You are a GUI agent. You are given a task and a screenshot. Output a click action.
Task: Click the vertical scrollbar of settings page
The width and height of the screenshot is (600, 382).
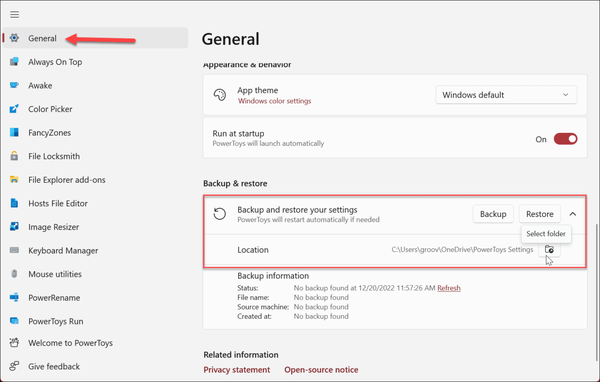pos(596,293)
